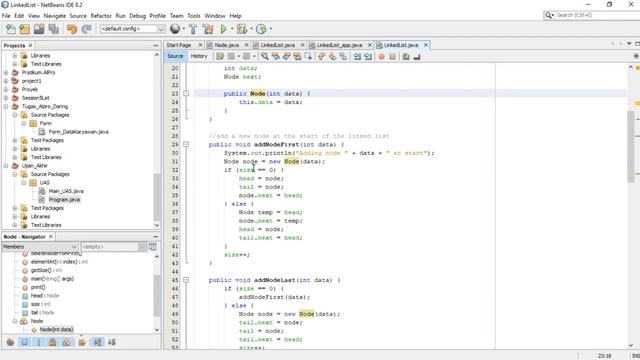The image size is (640, 360).
Task: Click the editor vertical scrollbar thumb
Action: point(631,146)
